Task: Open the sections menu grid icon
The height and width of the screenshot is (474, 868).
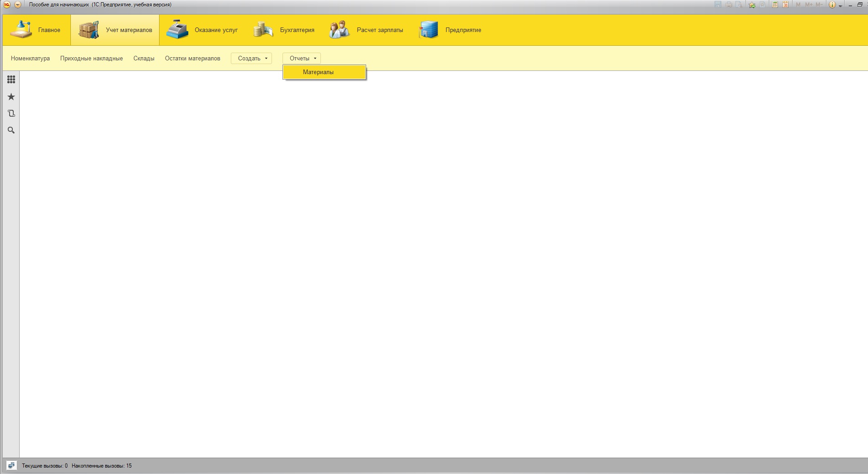Action: [x=11, y=80]
